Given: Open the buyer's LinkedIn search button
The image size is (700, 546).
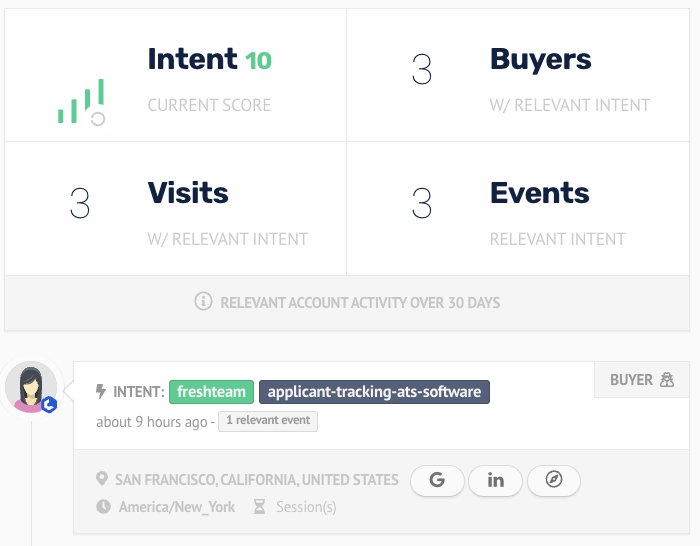Looking at the screenshot, I should click(496, 480).
